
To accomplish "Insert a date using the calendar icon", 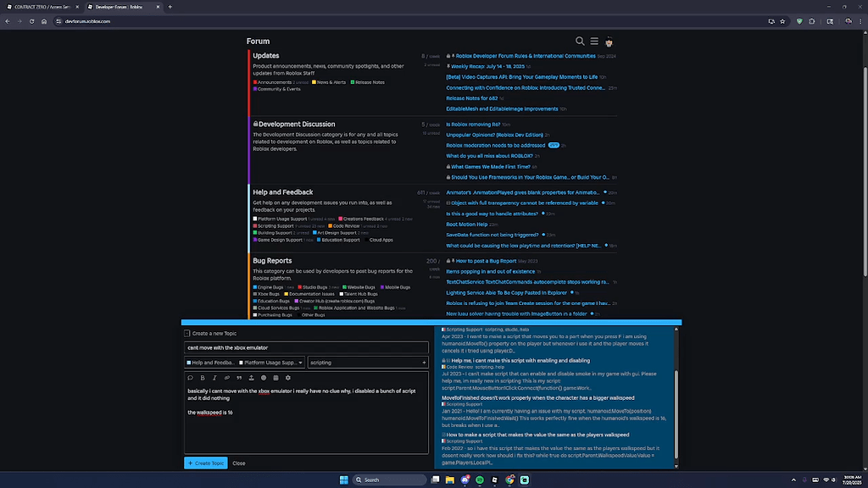I will [x=275, y=378].
